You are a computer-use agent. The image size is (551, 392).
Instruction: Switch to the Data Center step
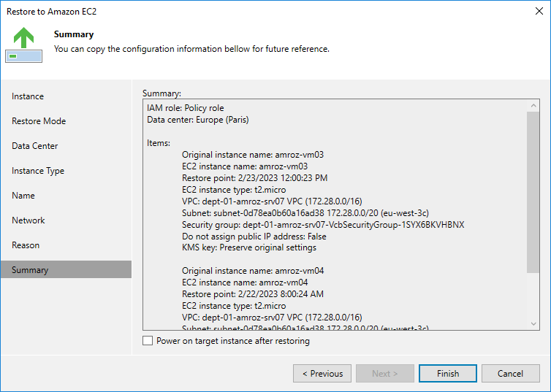35,146
